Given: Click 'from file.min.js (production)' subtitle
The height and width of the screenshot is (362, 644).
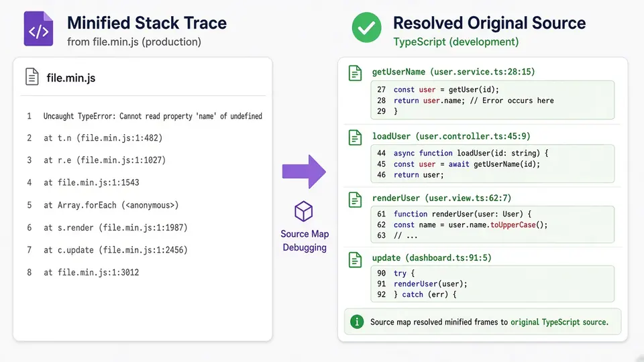Looking at the screenshot, I should [x=134, y=42].
